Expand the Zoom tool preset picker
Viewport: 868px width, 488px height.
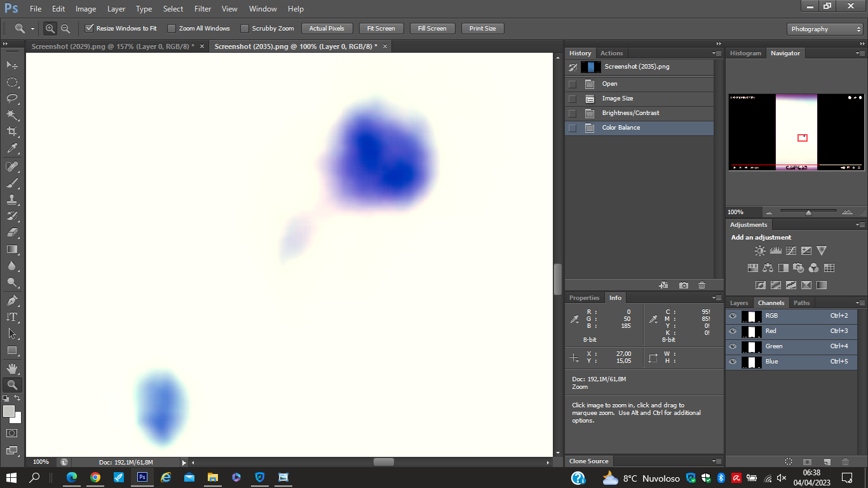point(32,29)
